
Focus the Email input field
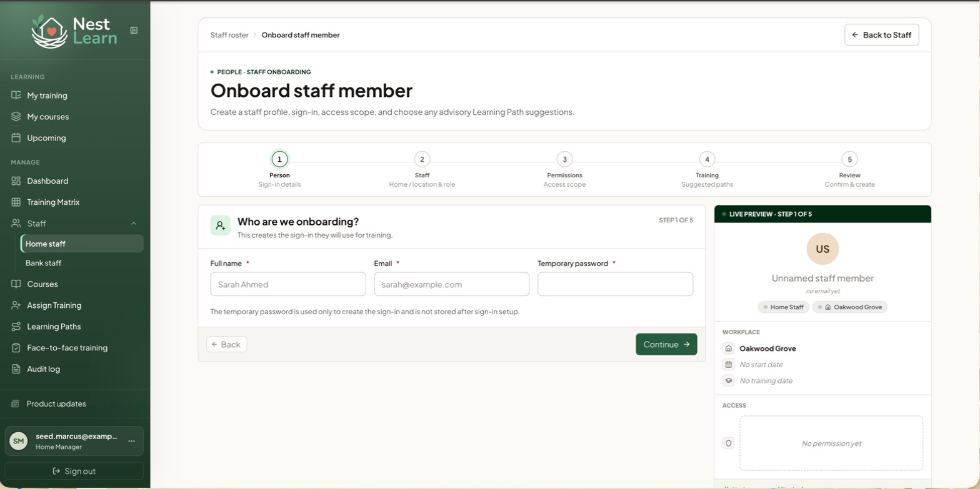pos(452,284)
